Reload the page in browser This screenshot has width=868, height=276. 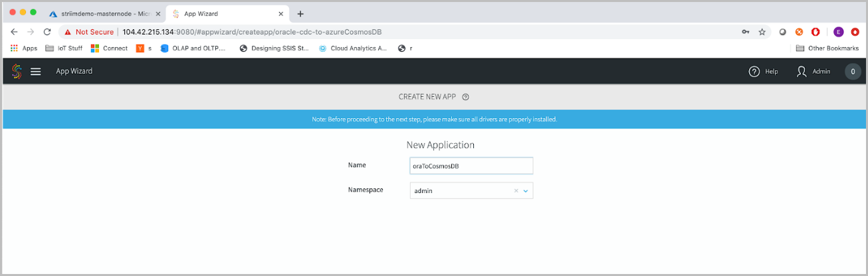[x=47, y=32]
